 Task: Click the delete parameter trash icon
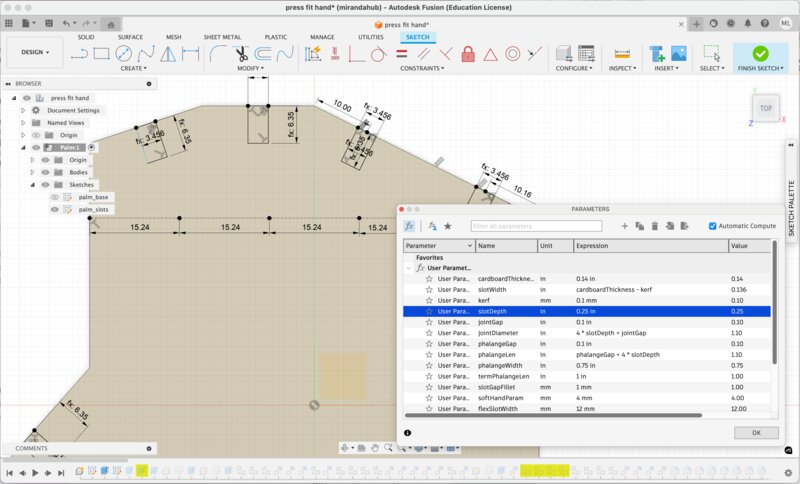tap(654, 226)
